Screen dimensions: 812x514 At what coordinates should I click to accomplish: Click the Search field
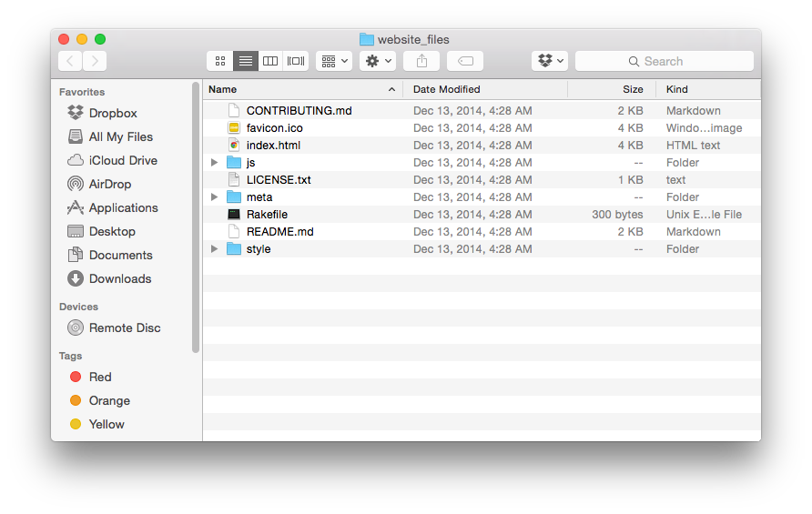(x=665, y=61)
